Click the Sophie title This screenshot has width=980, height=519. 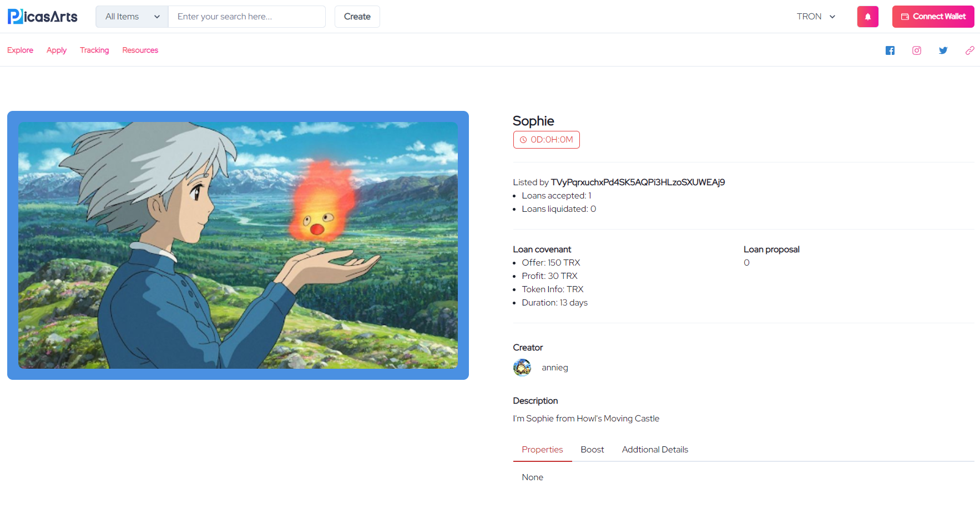(x=533, y=121)
